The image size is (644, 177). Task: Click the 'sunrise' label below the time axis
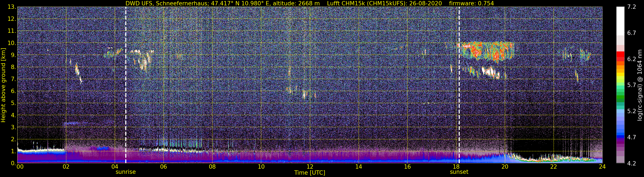tap(125, 172)
